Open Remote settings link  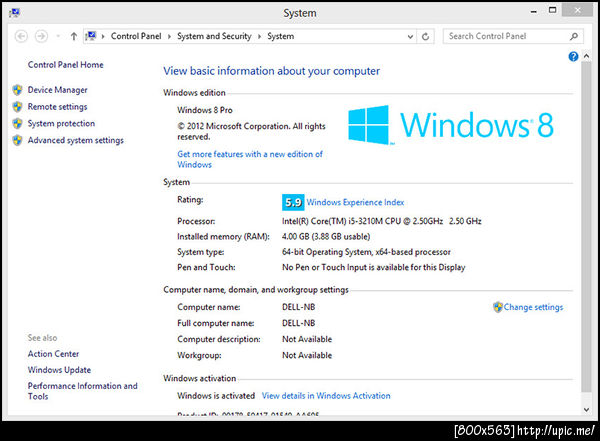57,107
